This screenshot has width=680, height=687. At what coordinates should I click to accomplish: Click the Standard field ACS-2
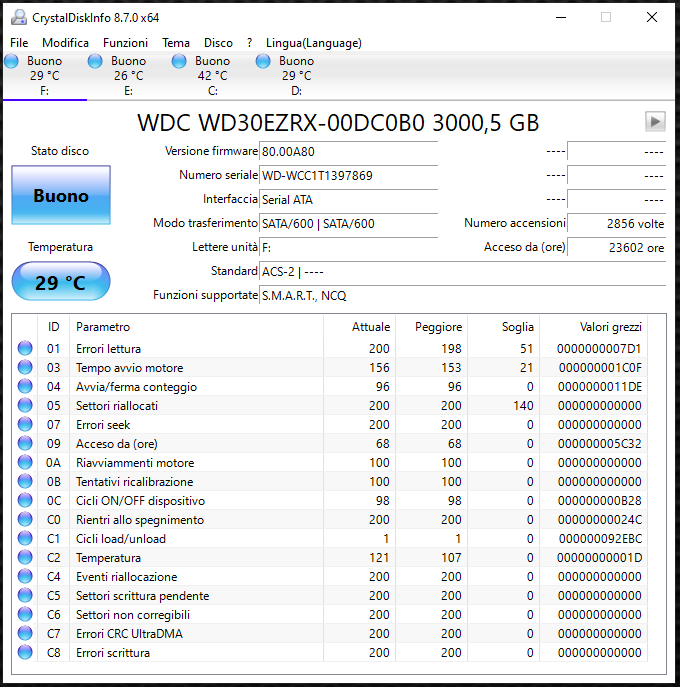463,272
